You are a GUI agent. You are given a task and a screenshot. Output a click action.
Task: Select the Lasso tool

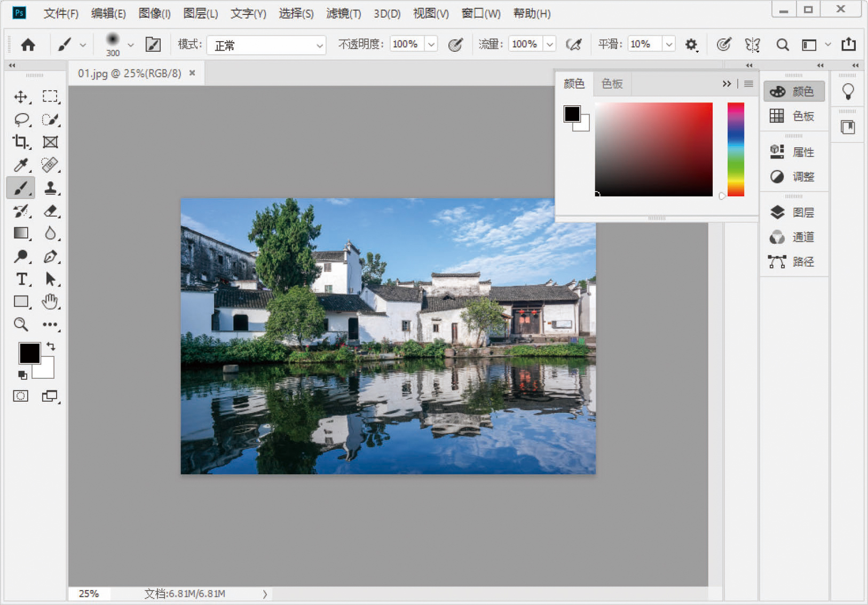(x=21, y=120)
